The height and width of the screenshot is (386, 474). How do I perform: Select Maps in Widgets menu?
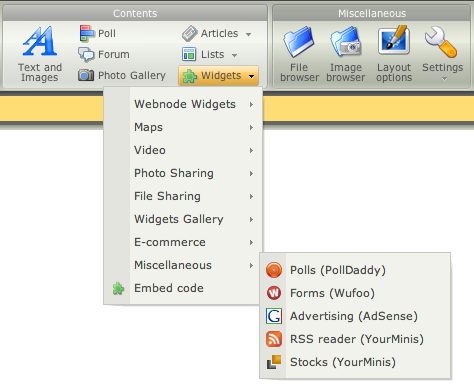pyautogui.click(x=183, y=127)
